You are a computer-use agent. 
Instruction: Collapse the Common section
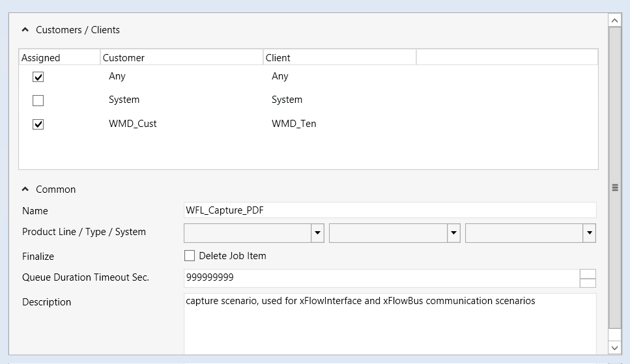click(x=25, y=189)
